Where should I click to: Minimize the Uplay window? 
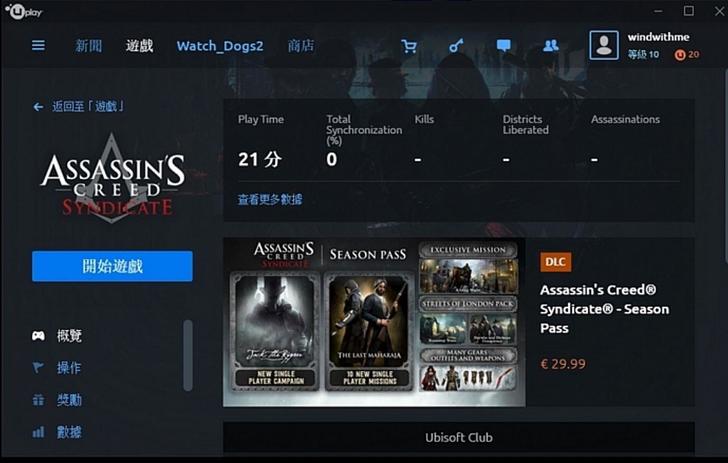pos(658,11)
